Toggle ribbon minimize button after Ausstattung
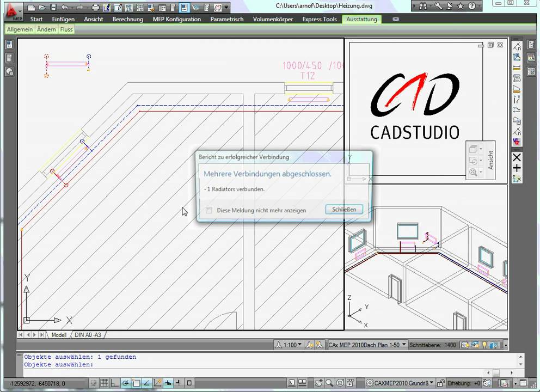Screen dimensions: 540x392 (396, 19)
